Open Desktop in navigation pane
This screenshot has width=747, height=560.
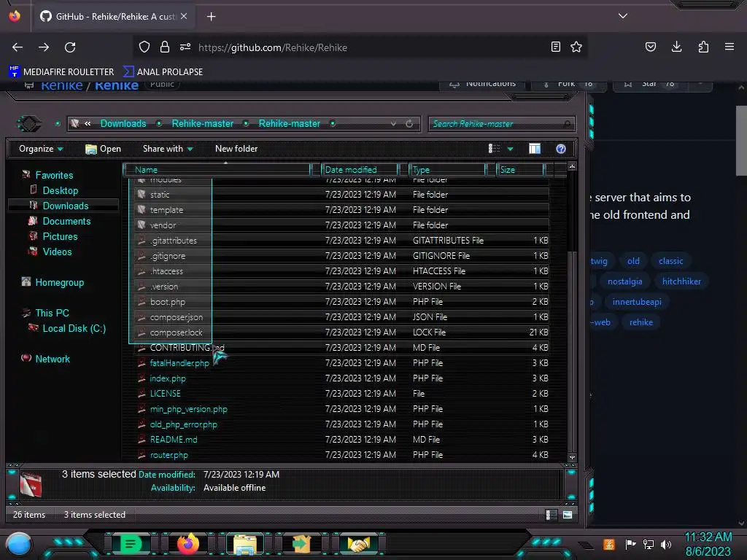[x=60, y=190]
